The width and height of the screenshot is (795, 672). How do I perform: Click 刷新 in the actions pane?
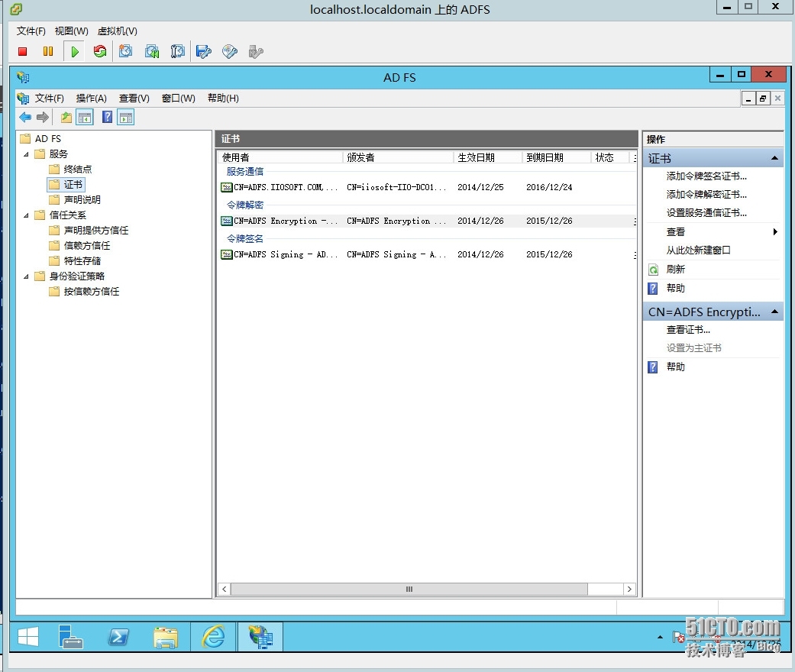tap(675, 269)
